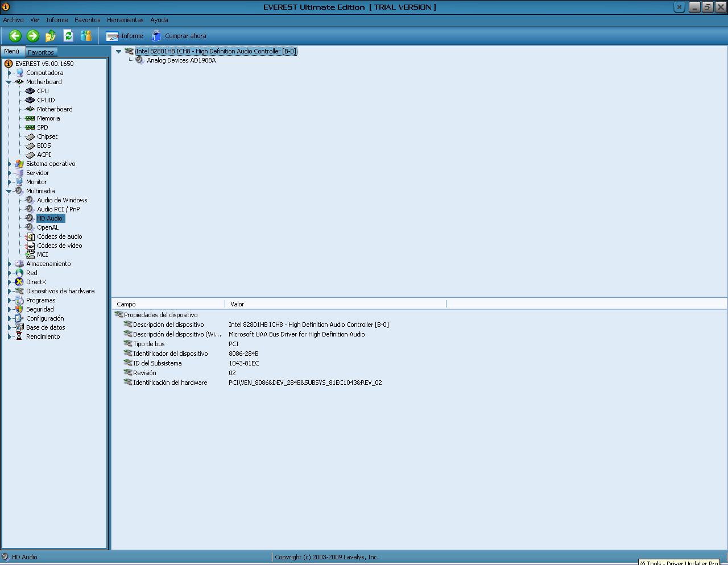Select the HD Audio tree item
This screenshot has width=728, height=565.
tap(50, 218)
